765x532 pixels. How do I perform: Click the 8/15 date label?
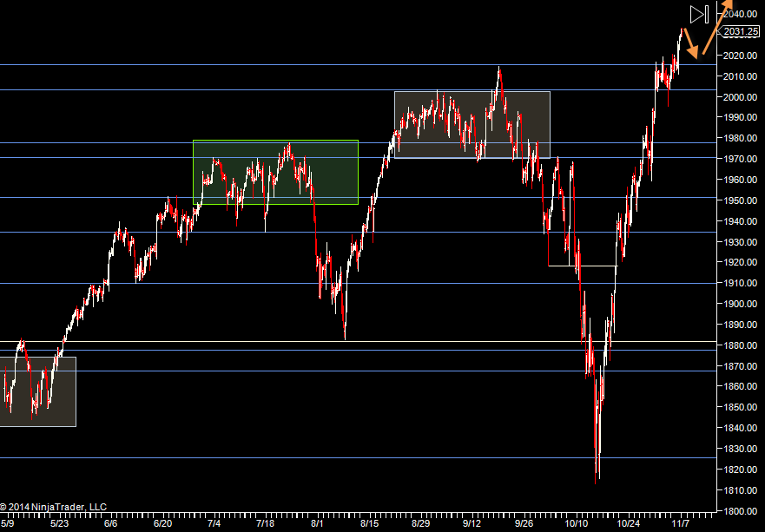pos(369,523)
